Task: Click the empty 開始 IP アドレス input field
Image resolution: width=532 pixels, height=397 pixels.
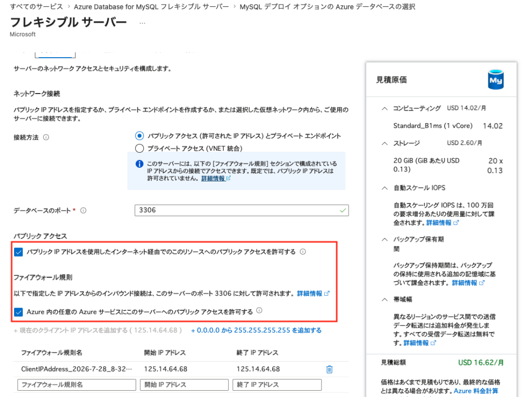Action: pyautogui.click(x=184, y=385)
